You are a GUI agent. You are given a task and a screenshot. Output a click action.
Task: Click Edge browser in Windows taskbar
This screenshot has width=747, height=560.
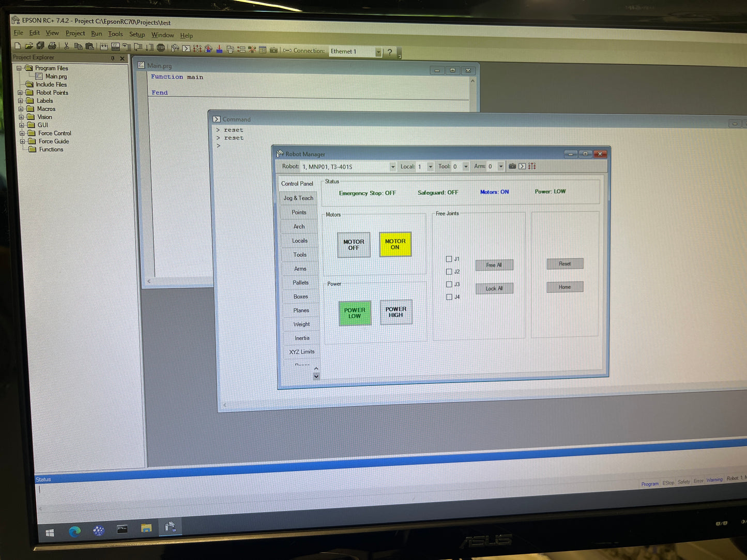click(74, 531)
